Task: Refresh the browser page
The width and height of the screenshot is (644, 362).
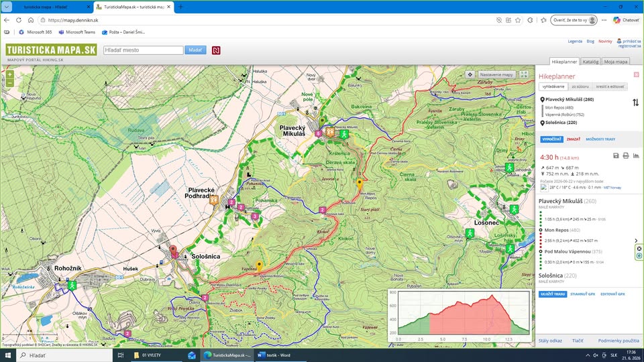Action: (x=19, y=20)
